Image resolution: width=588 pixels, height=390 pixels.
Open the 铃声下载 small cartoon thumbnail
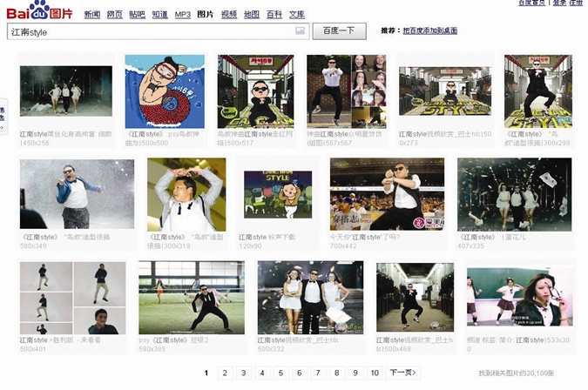[278, 194]
